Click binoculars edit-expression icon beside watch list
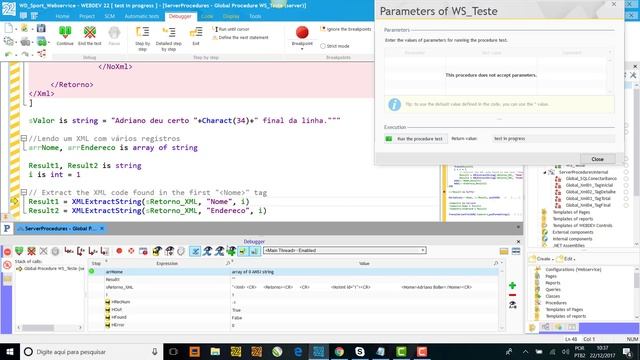The height and width of the screenshot is (360, 640). coord(513,304)
